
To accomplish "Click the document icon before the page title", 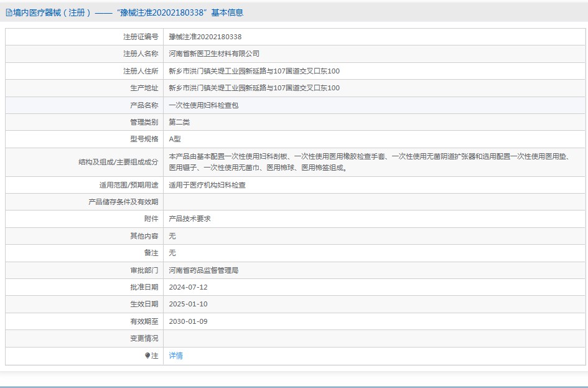I will (9, 12).
